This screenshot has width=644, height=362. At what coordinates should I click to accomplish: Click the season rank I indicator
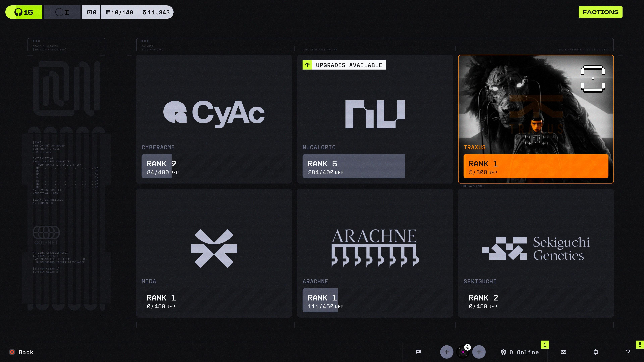click(x=62, y=12)
